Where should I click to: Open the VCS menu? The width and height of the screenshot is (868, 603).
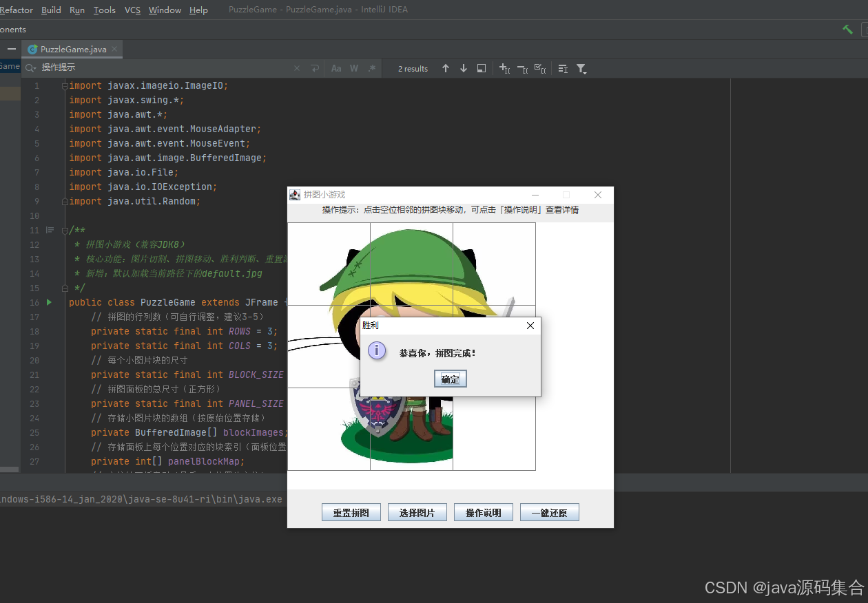click(132, 10)
